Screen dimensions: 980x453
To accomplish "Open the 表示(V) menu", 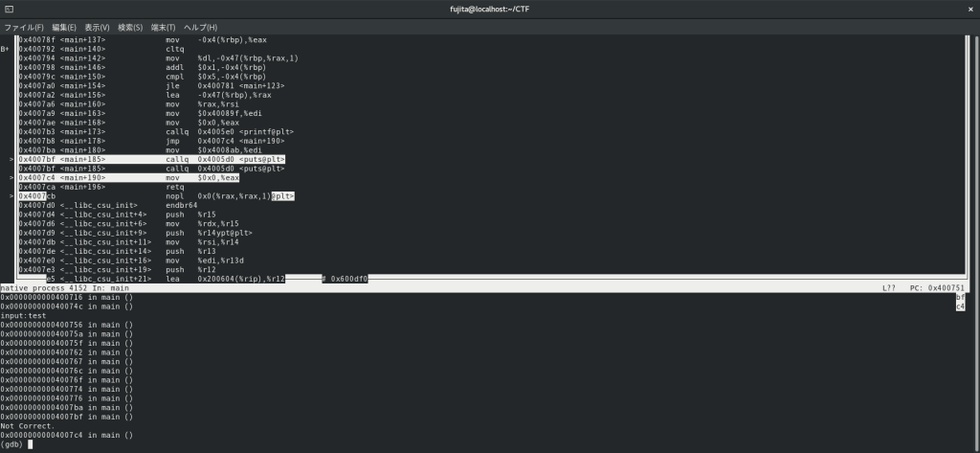I will pos(97,28).
